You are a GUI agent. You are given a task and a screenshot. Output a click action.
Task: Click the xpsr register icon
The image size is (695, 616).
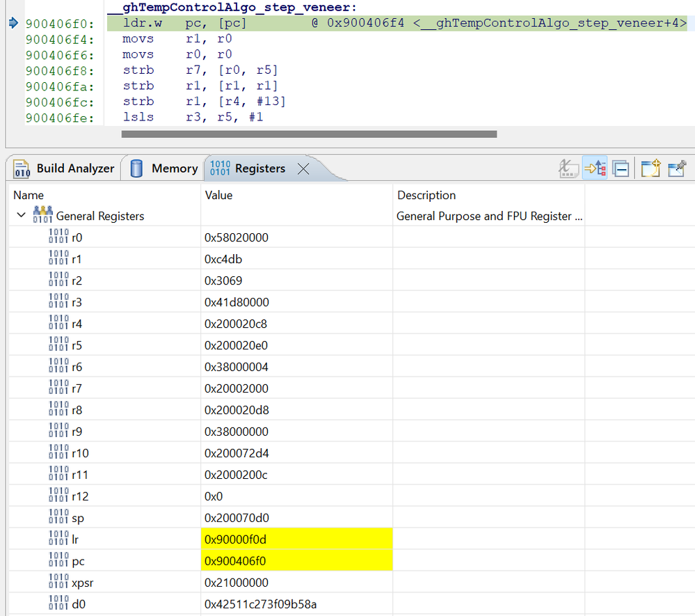click(58, 582)
